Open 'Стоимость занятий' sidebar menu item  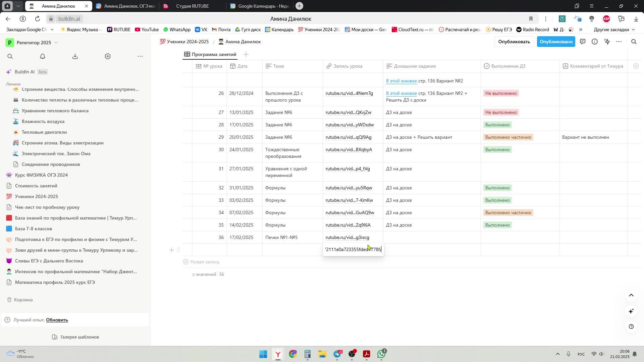[35, 186]
